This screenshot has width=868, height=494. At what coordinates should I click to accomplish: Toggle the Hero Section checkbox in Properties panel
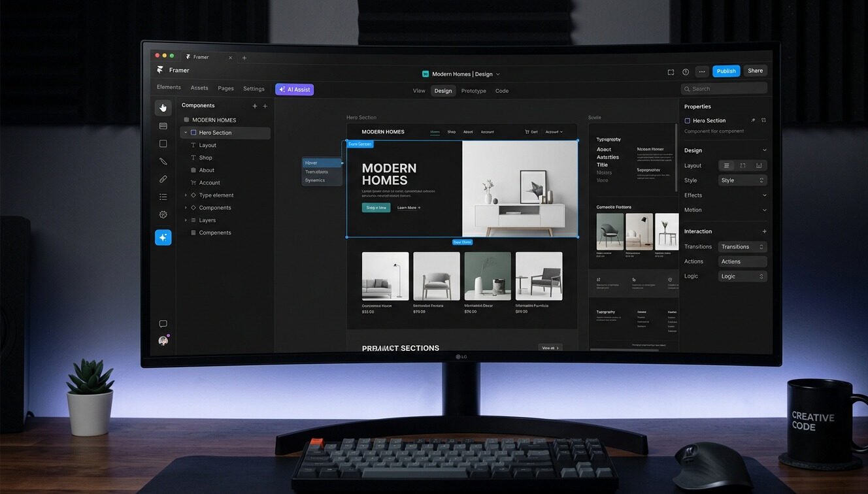tap(687, 121)
